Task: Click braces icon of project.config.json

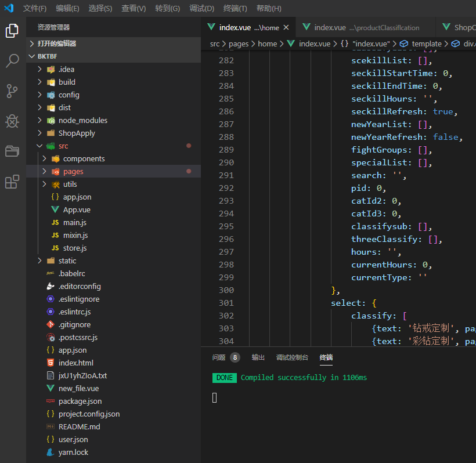Action: pos(51,414)
